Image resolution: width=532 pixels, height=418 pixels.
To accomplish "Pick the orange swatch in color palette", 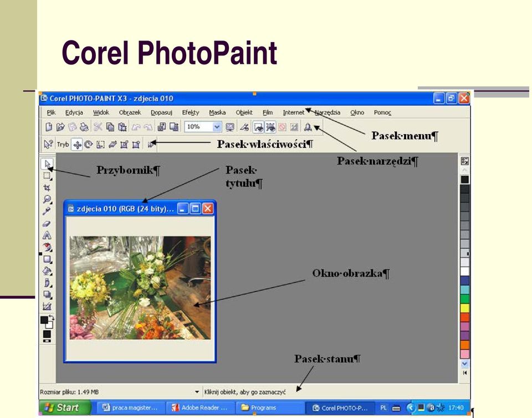I will tap(464, 345).
